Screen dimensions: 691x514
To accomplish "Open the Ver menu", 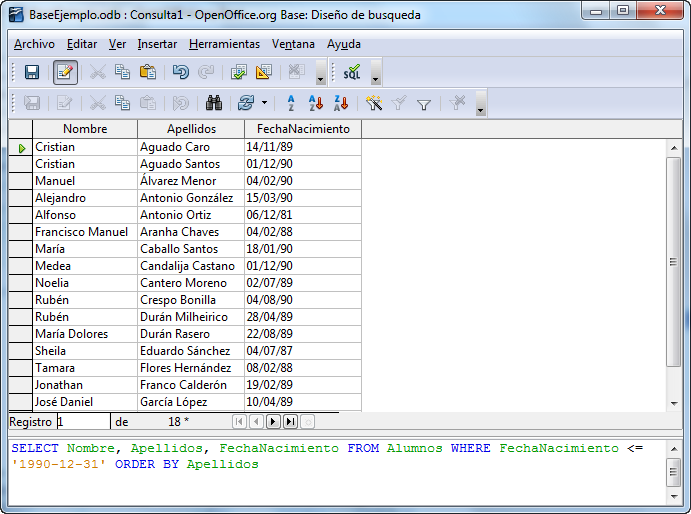I will point(117,44).
